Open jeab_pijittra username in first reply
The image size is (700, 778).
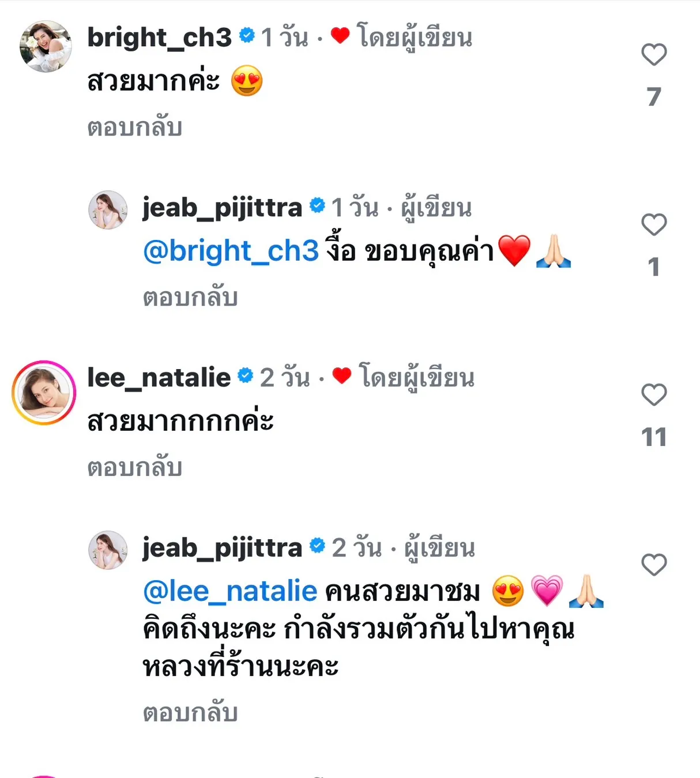[222, 208]
